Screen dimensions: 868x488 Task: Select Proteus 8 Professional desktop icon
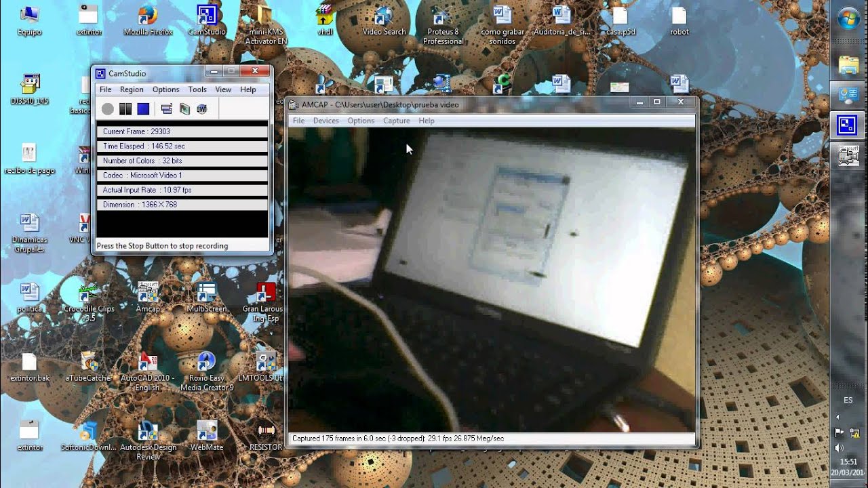coord(443,25)
